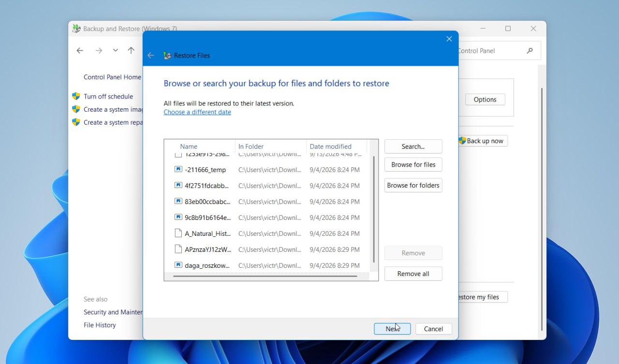Select the file name 9c8b91b6164e in the list
The height and width of the screenshot is (364, 619).
point(208,218)
